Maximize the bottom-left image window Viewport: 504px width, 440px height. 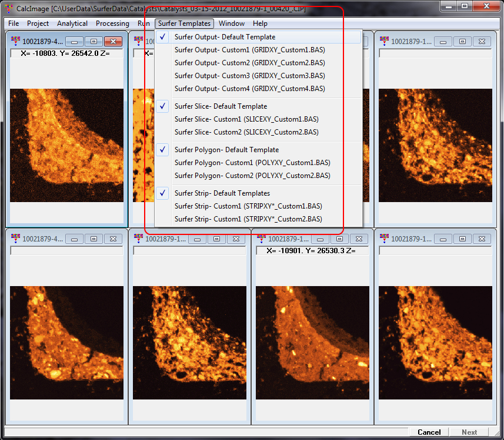coord(93,239)
